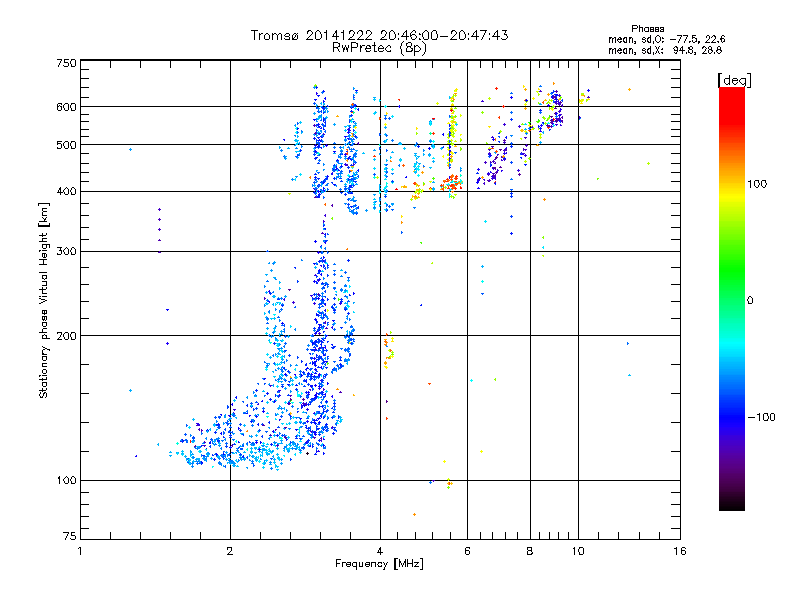Click the y-axis tick label '100'
Image resolution: width=800 pixels, height=600 pixels.
click(66, 481)
